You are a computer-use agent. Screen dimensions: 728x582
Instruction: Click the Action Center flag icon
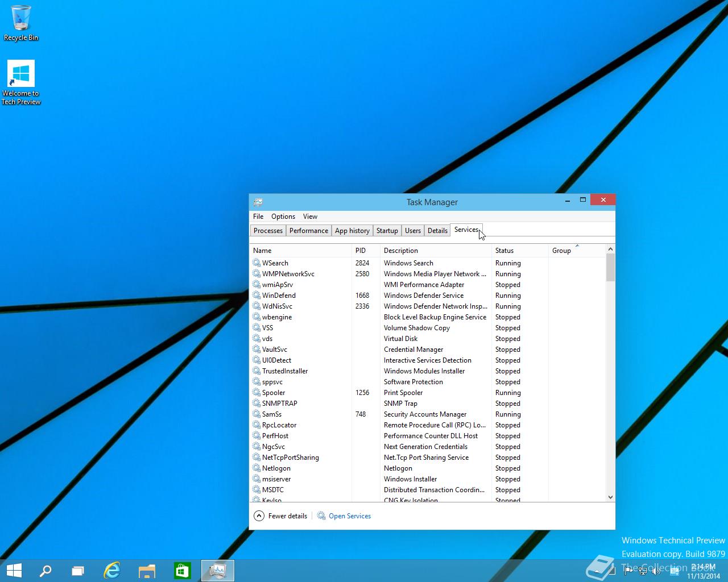pos(629,571)
